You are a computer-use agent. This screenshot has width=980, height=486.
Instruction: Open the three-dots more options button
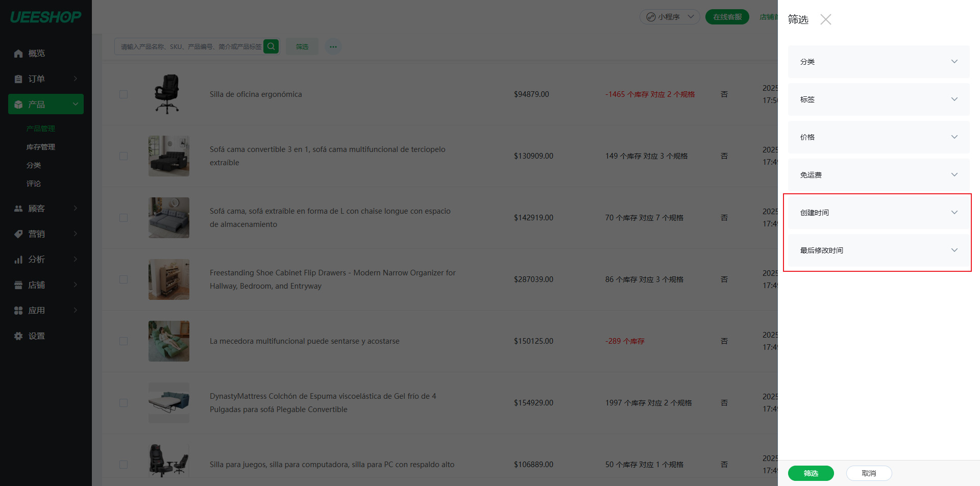(333, 47)
